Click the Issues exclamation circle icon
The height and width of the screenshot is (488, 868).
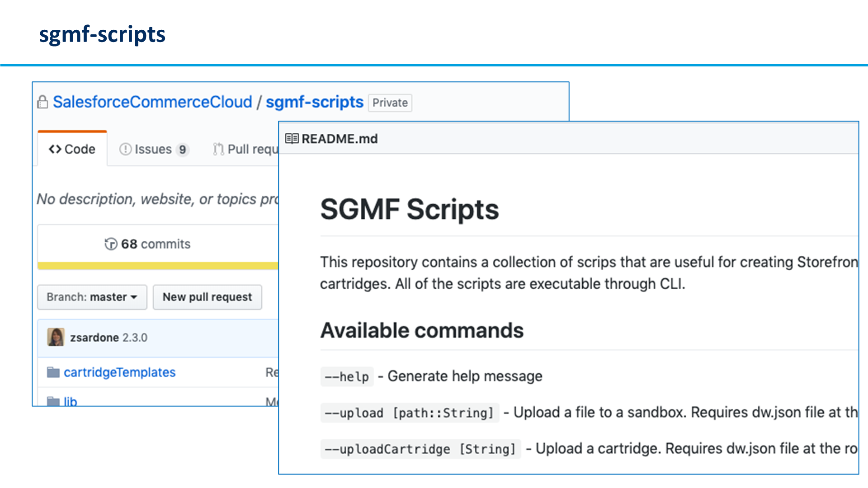coord(125,149)
